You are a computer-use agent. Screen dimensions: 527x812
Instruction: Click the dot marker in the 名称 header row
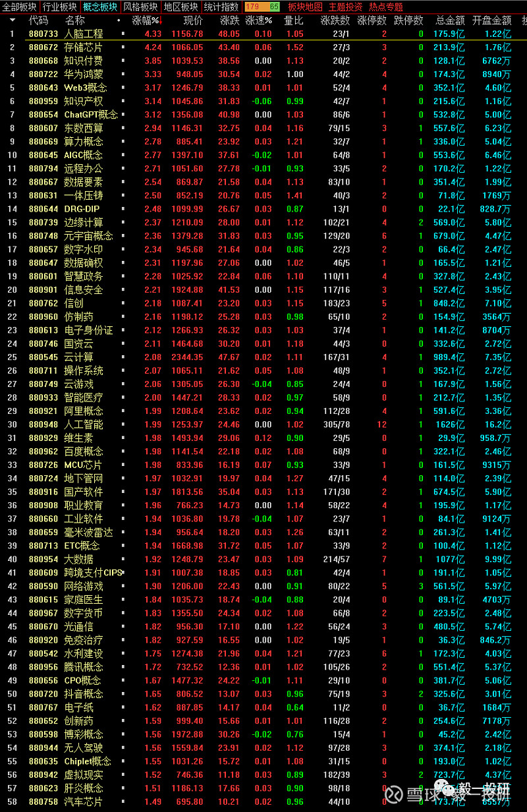[119, 20]
